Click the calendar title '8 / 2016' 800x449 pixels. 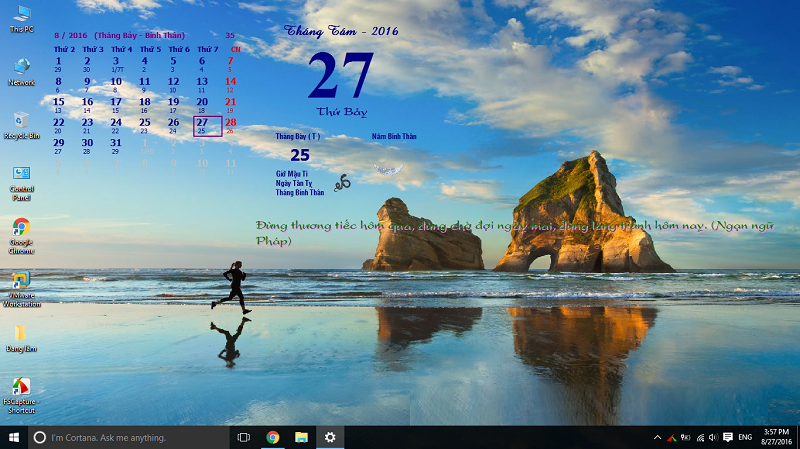point(70,36)
